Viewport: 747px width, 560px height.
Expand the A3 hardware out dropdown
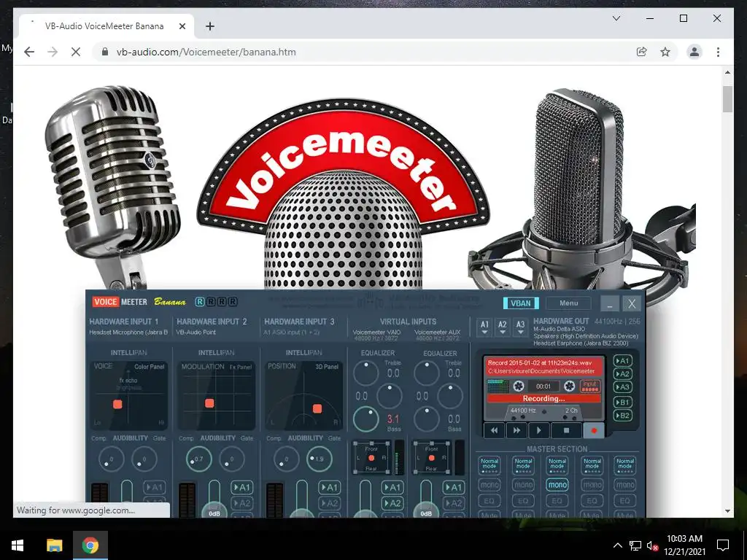point(520,327)
